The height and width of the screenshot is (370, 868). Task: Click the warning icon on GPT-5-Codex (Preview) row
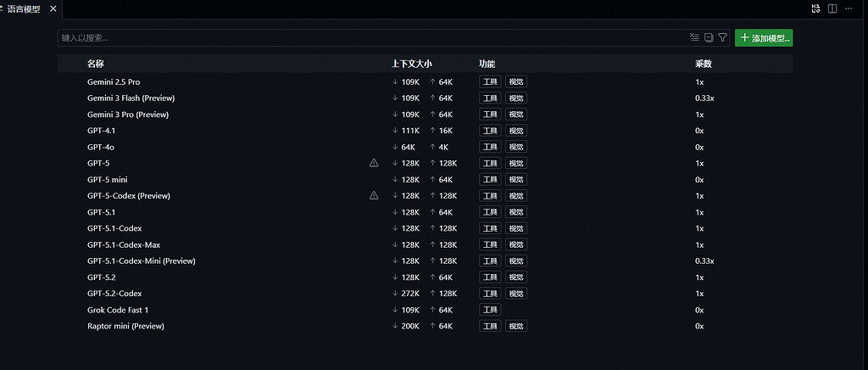[374, 195]
